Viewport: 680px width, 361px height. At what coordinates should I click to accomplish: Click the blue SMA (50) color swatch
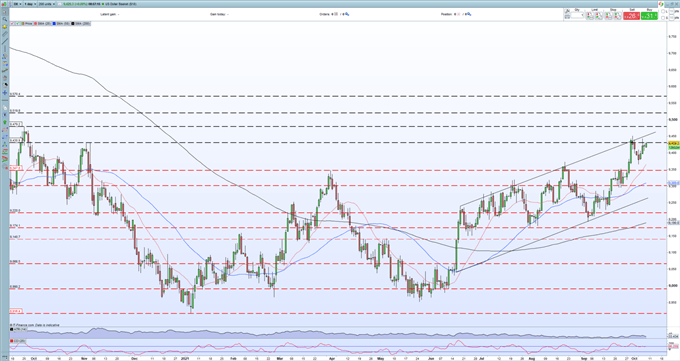54,23
